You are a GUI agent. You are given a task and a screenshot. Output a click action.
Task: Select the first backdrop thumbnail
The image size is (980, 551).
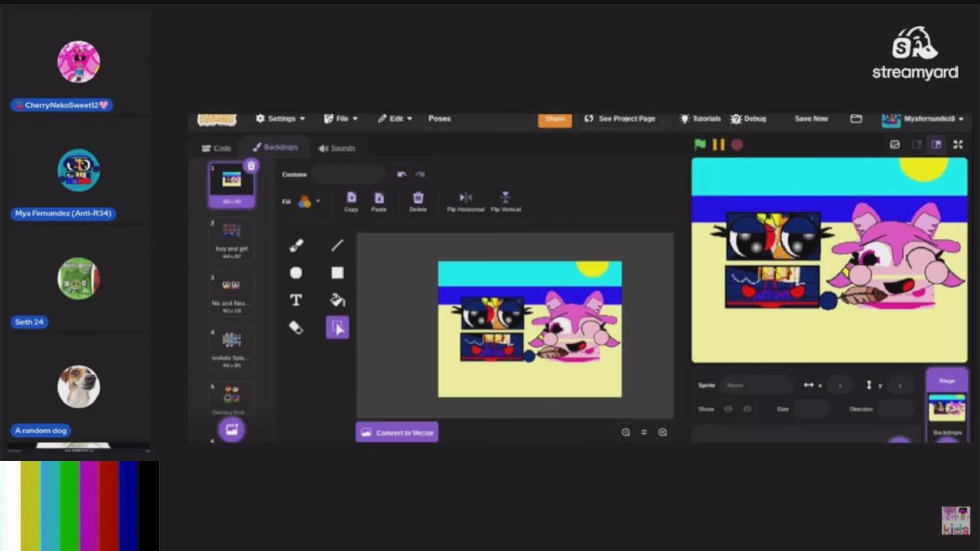232,184
